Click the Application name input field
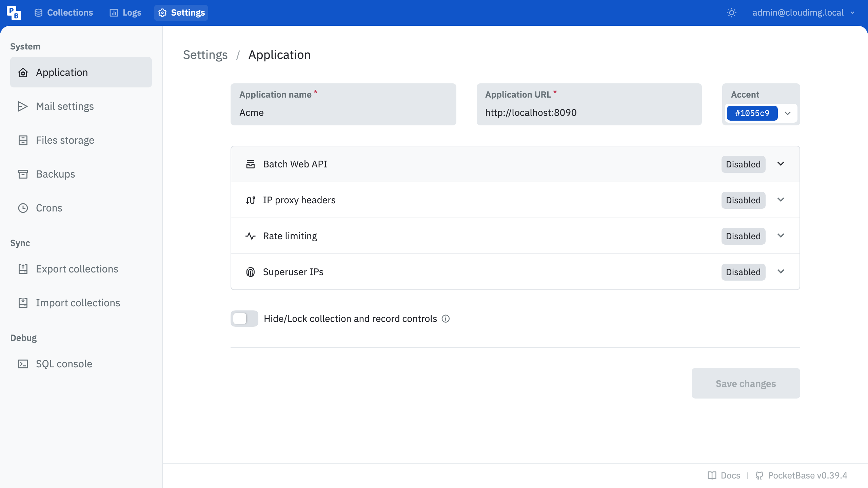 pos(343,104)
